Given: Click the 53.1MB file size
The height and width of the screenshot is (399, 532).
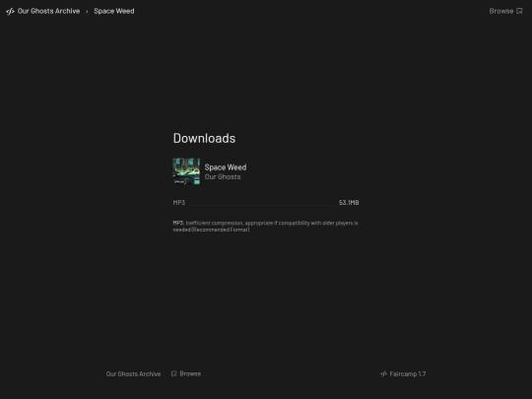Looking at the screenshot, I should (x=349, y=203).
